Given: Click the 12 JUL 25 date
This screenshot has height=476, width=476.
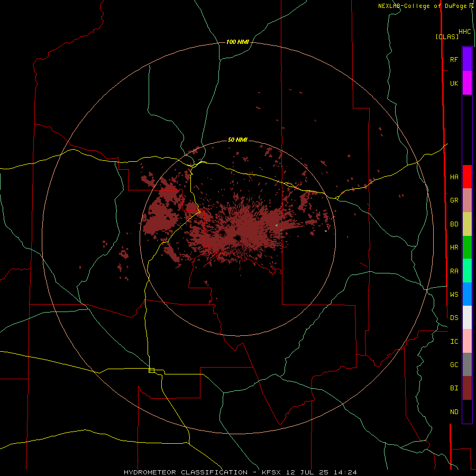Looking at the screenshot, I should pyautogui.click(x=307, y=472).
